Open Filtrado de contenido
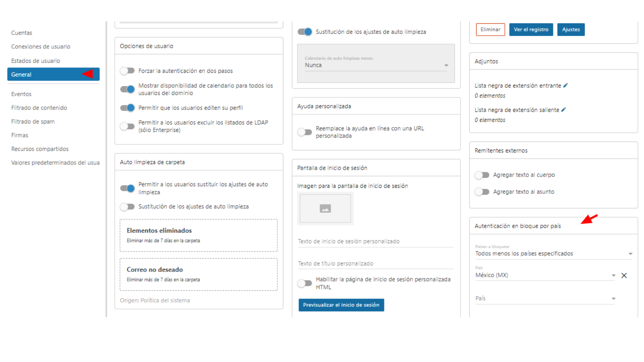This screenshot has width=644, height=362. coord(39,108)
